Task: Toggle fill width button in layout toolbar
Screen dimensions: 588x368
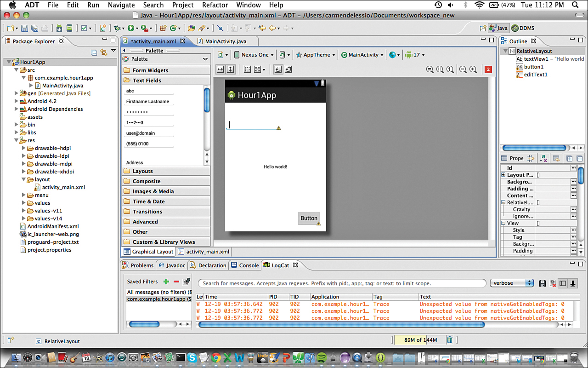Action: click(220, 69)
